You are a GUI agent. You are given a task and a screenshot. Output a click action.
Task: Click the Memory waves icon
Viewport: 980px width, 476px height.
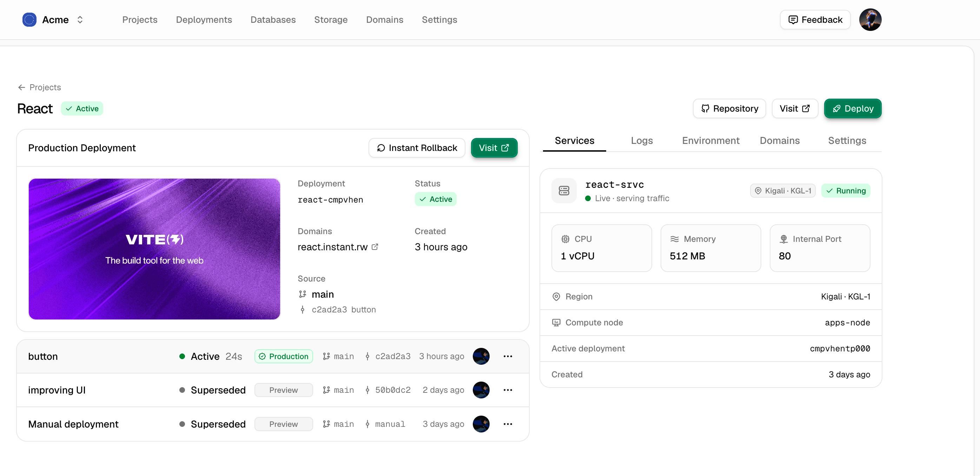coord(674,239)
